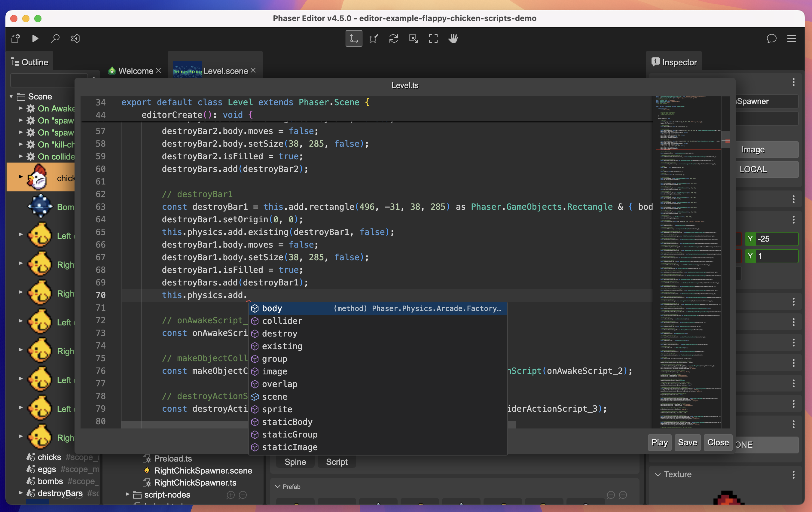
Task: Open the RightChickSpawner.ts file
Action: tap(195, 483)
